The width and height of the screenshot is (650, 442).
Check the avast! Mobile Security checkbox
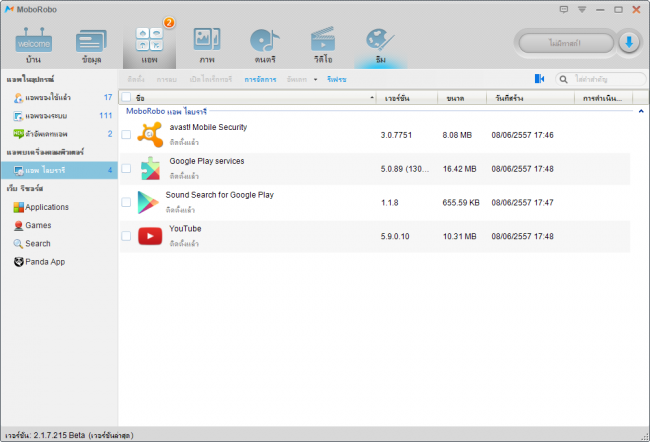pos(126,135)
